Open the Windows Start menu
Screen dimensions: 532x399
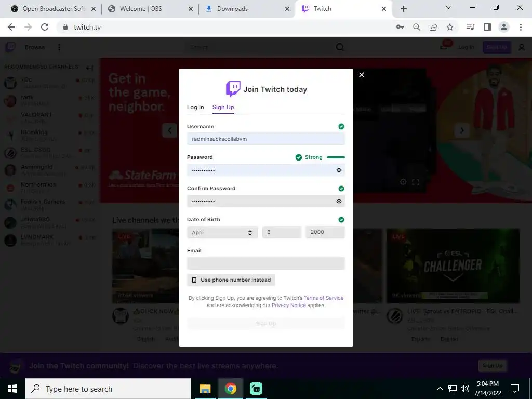(x=12, y=389)
